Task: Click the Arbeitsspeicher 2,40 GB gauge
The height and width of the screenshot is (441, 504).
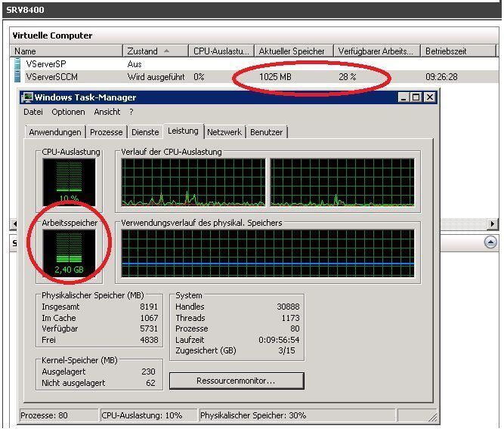Action: click(69, 253)
